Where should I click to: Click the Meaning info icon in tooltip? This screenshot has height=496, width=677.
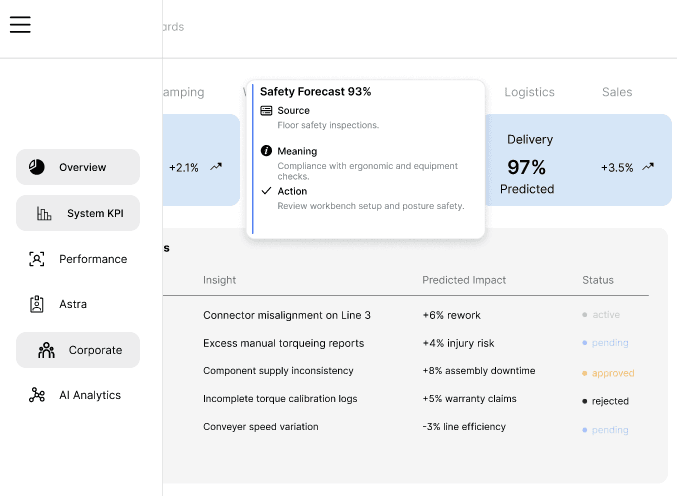pos(266,151)
